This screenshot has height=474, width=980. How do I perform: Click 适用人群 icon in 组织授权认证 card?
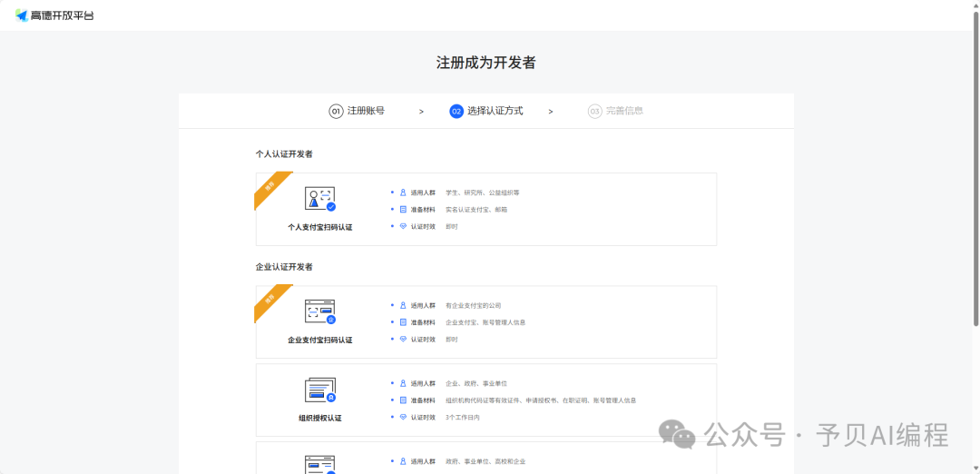(403, 383)
